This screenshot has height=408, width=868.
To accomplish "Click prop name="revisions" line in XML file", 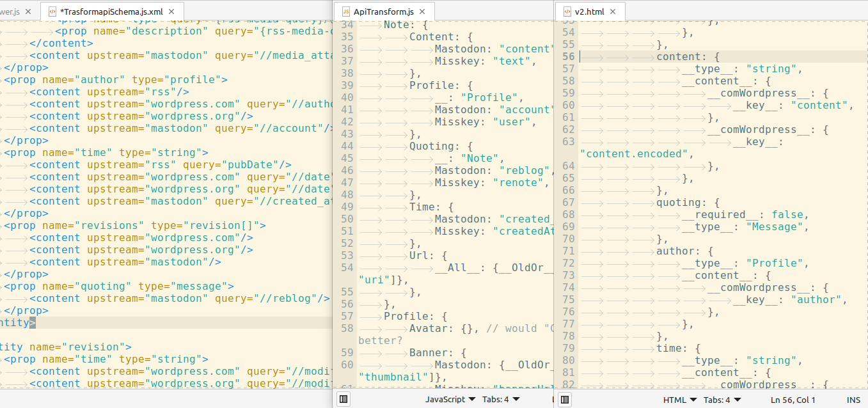I will [x=135, y=226].
